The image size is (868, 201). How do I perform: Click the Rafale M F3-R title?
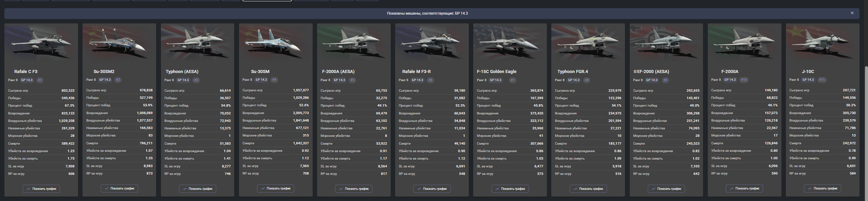click(x=417, y=72)
